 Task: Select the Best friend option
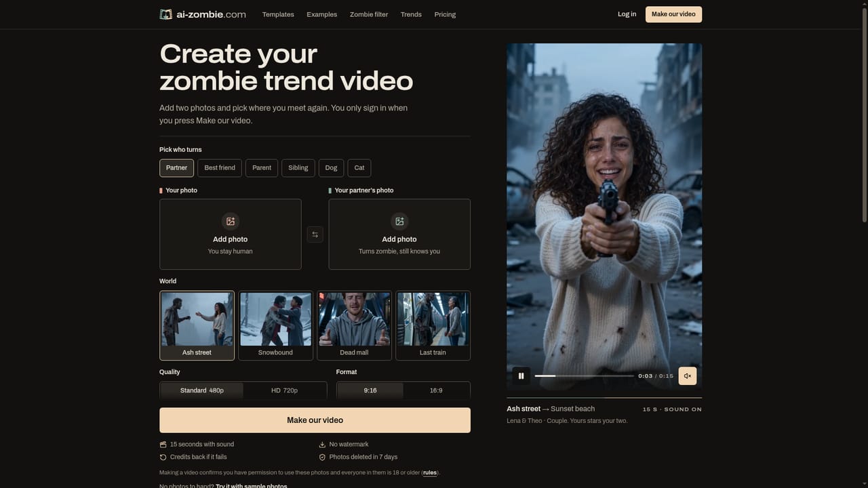click(220, 168)
